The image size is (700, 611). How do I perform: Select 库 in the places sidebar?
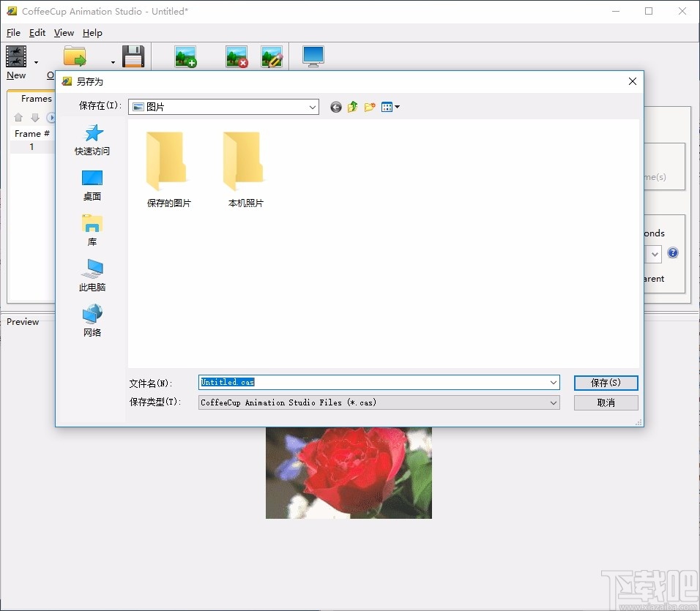[x=92, y=230]
